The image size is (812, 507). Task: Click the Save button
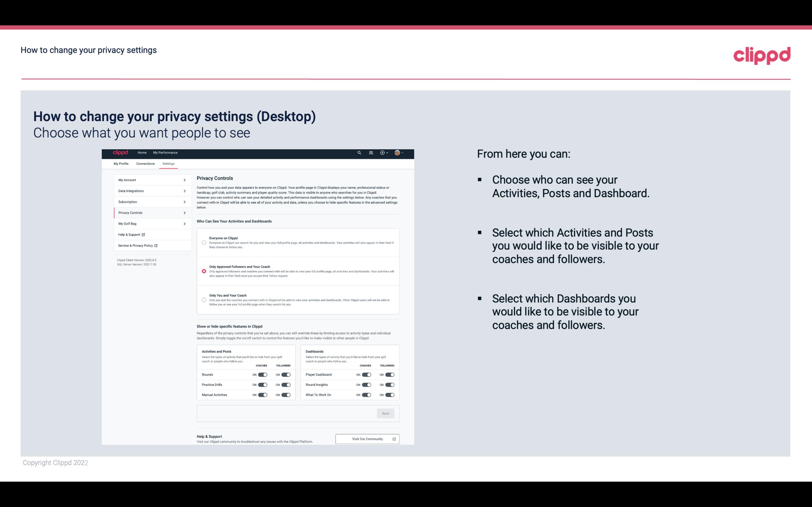coord(386,413)
